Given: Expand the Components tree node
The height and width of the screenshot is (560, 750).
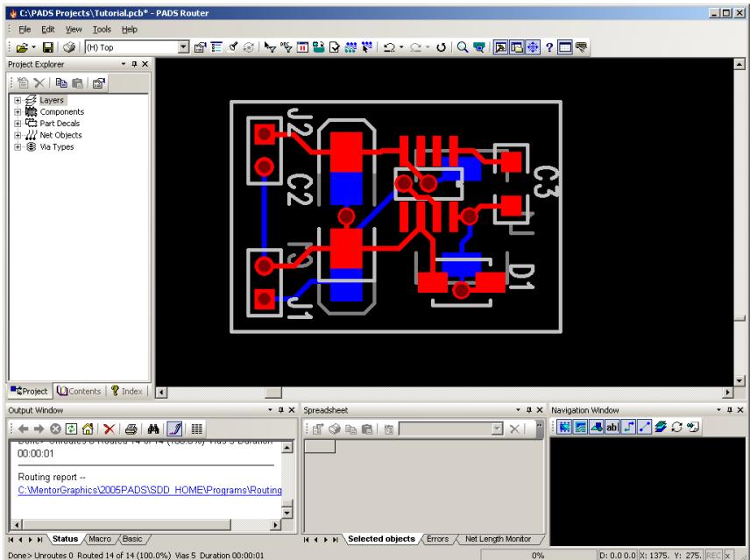Looking at the screenshot, I should (19, 112).
